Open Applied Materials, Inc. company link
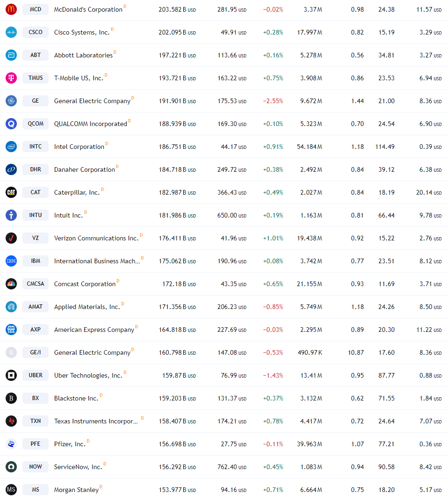 coord(87,307)
